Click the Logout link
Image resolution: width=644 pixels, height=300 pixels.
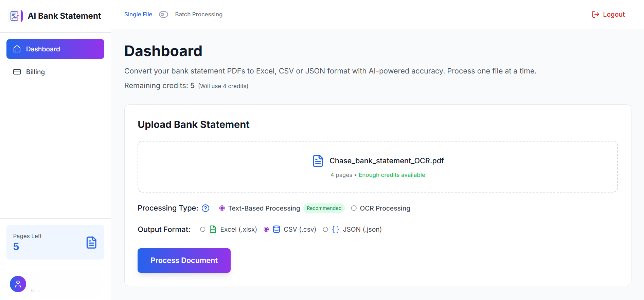tap(613, 14)
